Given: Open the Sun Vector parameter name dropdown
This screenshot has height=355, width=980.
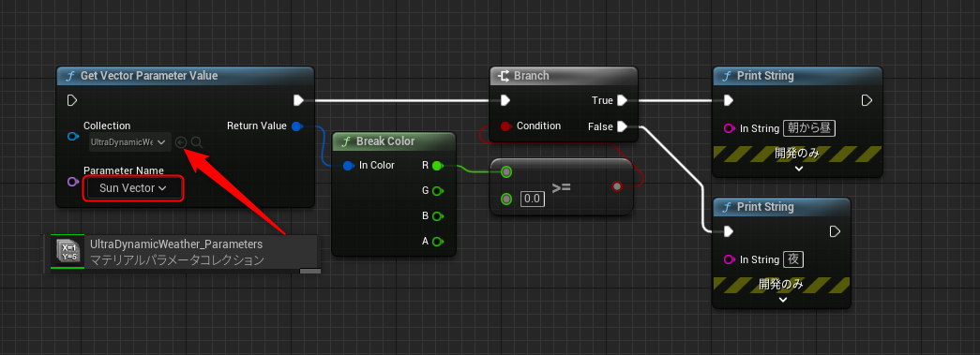Looking at the screenshot, I should (134, 187).
